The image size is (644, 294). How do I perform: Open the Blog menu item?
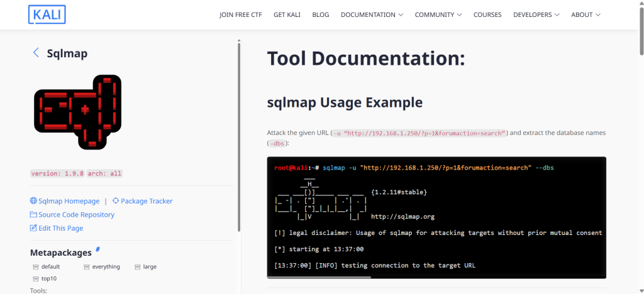[320, 14]
